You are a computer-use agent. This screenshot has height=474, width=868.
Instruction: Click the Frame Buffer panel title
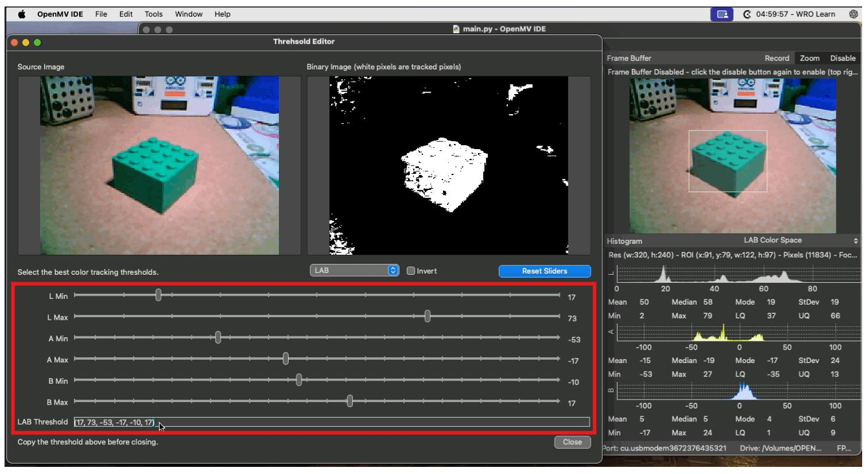pos(629,58)
